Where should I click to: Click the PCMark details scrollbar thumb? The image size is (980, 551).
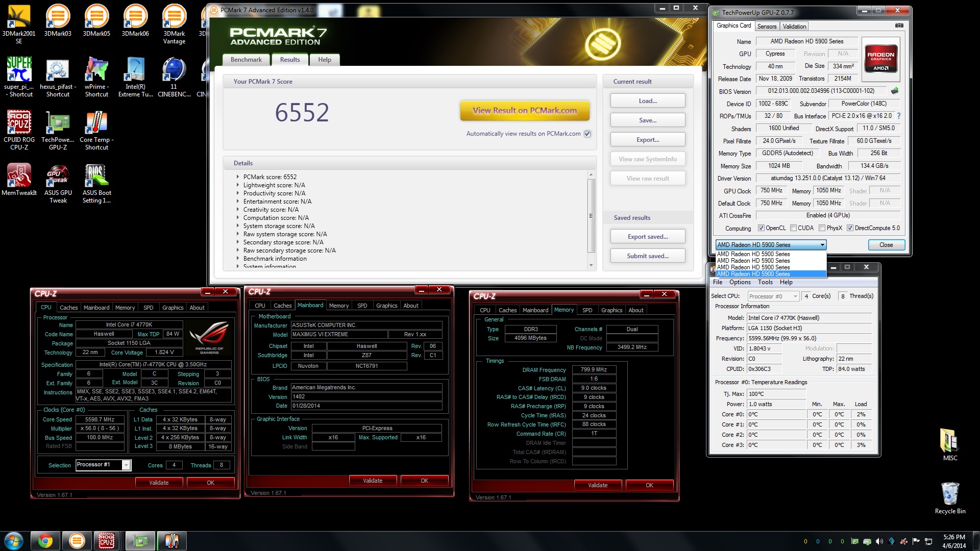coord(591,215)
